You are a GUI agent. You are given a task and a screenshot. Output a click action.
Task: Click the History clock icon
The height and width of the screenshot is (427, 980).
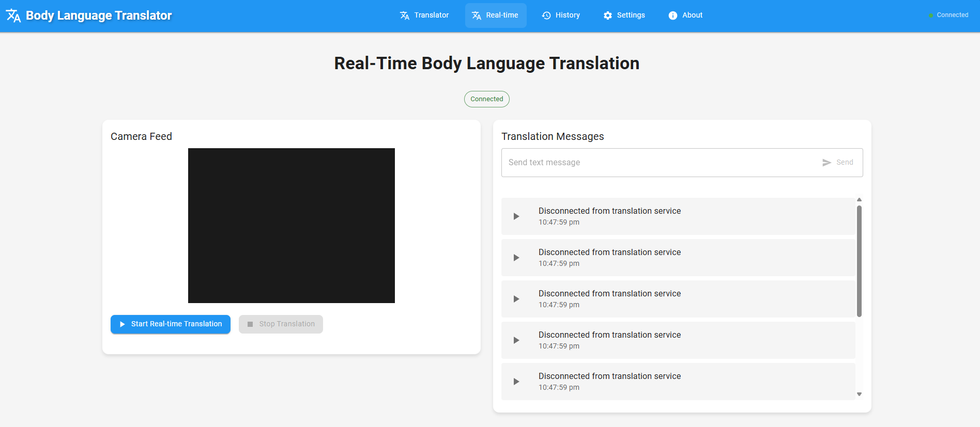pyautogui.click(x=546, y=15)
